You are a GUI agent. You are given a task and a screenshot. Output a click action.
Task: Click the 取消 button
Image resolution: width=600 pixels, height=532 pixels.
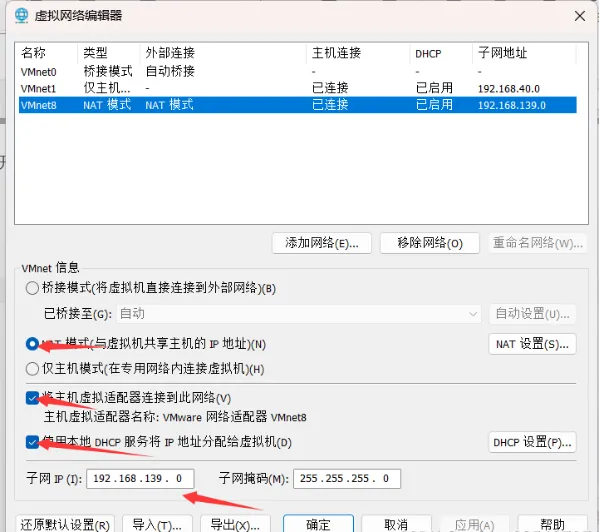396,524
